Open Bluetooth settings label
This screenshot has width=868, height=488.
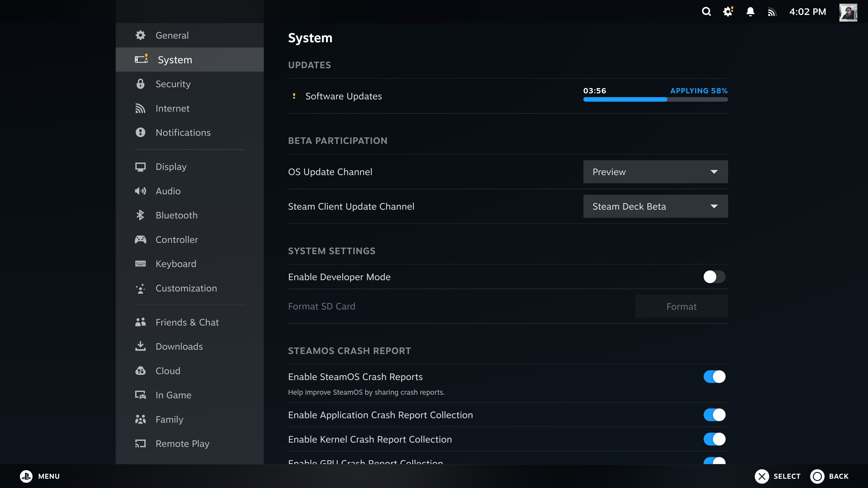click(x=177, y=215)
